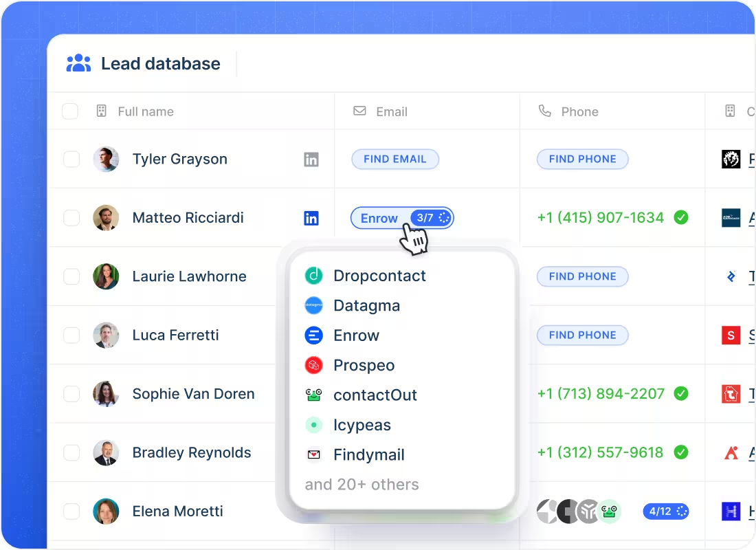Click Sophie Van Doren's company logo
Screen dimensions: 756x550
tap(731, 394)
